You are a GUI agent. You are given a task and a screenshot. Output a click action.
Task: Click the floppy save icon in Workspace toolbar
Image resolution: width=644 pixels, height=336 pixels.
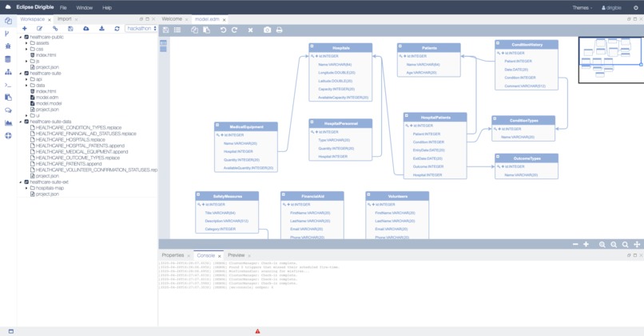(x=70, y=28)
